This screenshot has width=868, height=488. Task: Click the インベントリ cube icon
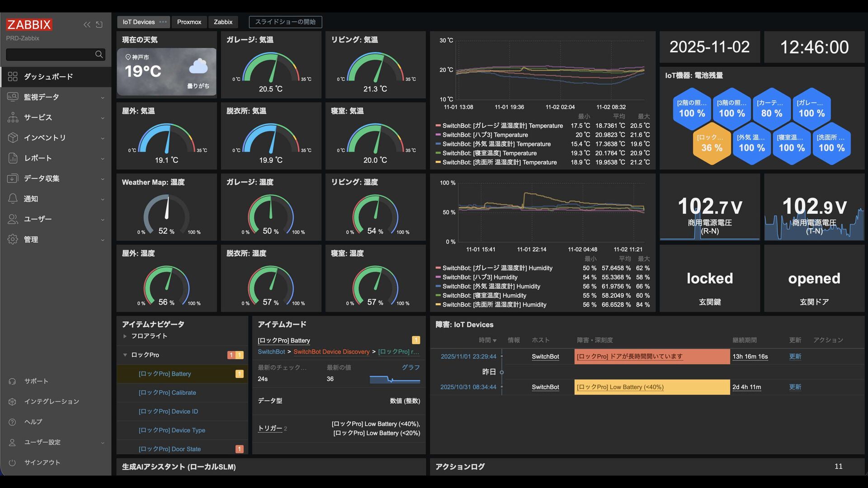click(13, 138)
